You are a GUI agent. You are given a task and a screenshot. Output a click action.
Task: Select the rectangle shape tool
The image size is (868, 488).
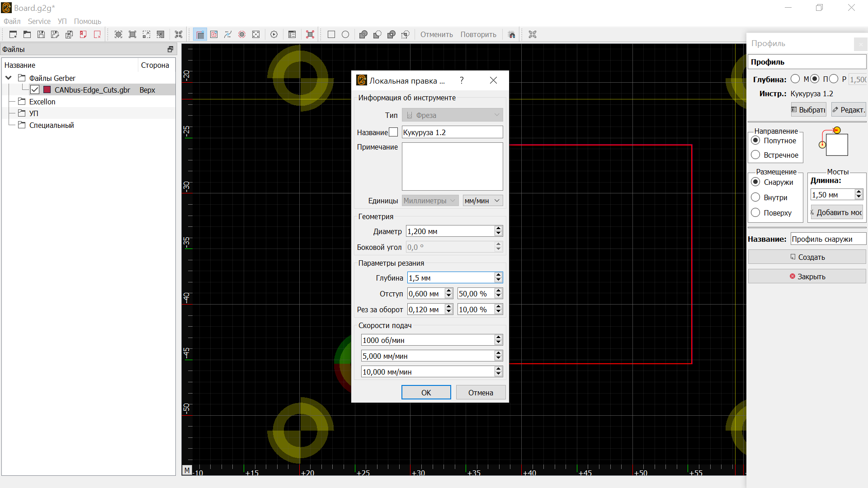331,34
